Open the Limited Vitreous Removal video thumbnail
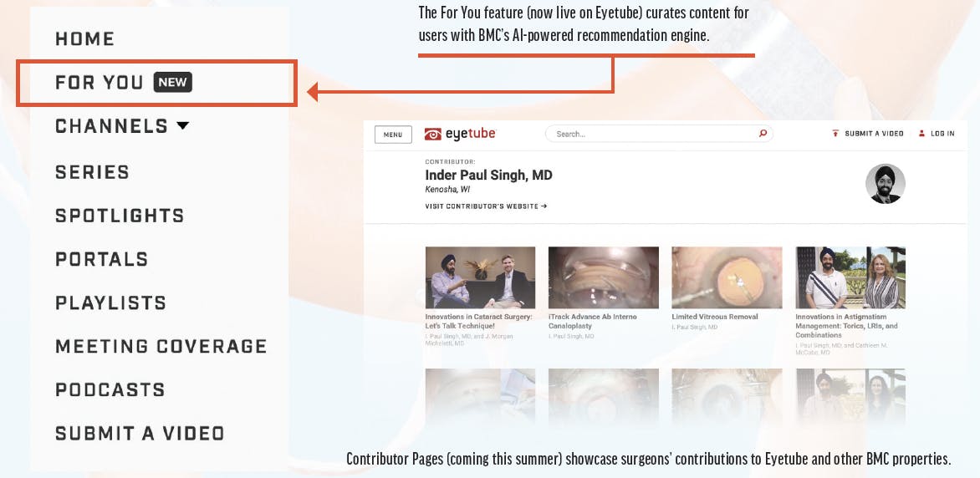 pos(727,277)
